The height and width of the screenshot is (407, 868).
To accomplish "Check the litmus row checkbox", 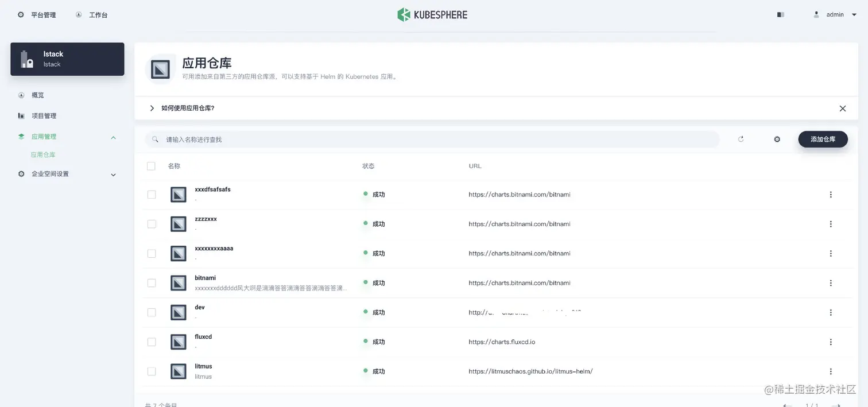I will tap(152, 371).
